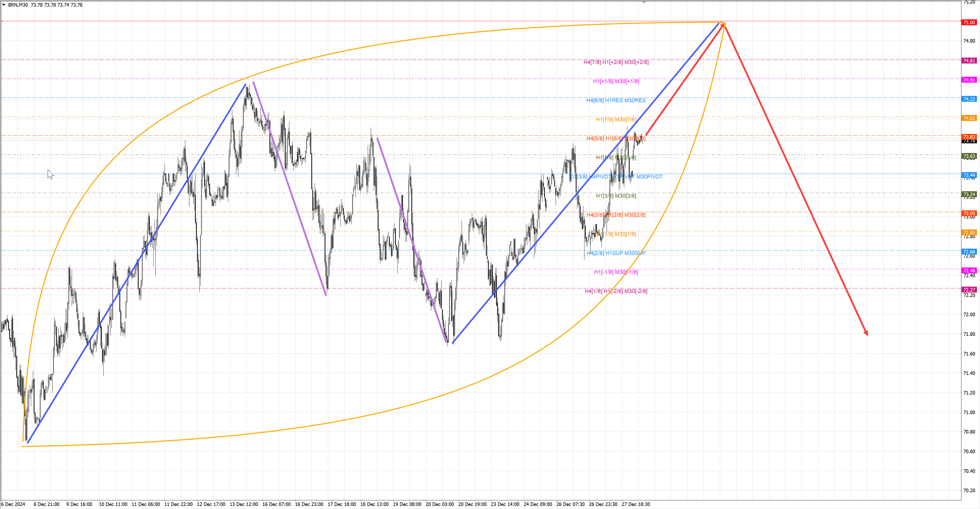Click the red 75.00 price label

969,22
